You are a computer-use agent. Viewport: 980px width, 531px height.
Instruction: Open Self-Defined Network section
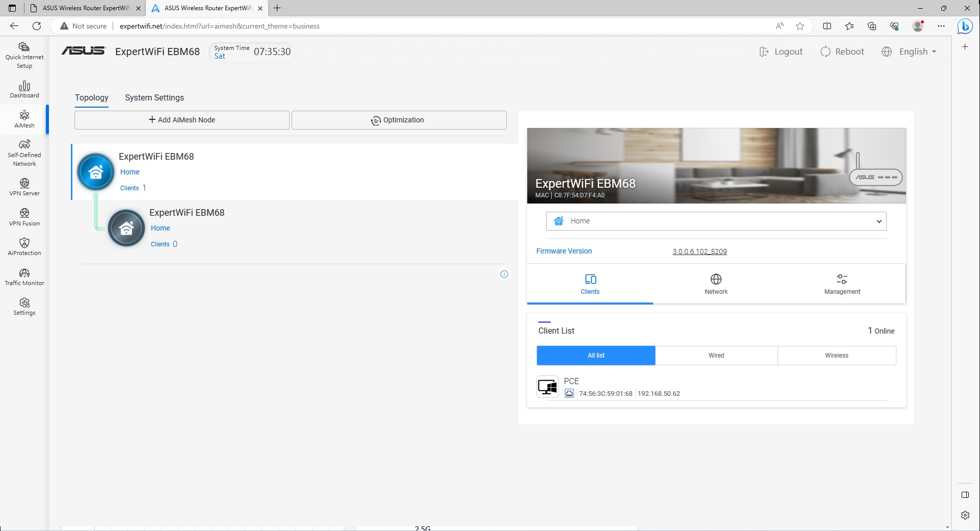24,153
